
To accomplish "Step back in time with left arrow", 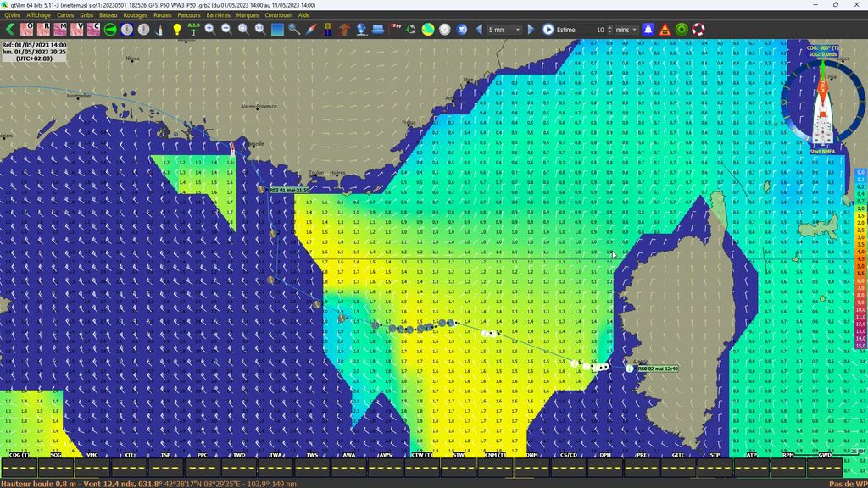I will click(x=479, y=30).
